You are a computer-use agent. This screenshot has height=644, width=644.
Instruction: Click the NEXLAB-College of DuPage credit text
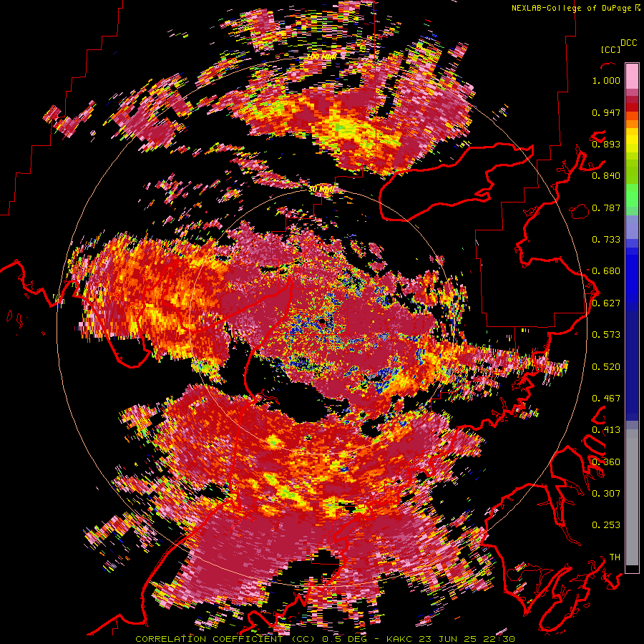(572, 8)
